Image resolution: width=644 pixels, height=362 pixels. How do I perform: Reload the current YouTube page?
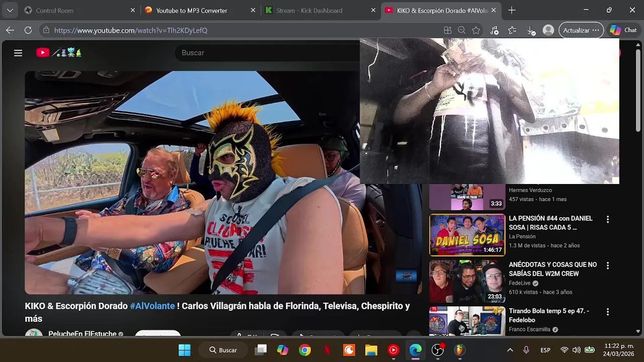tap(28, 30)
